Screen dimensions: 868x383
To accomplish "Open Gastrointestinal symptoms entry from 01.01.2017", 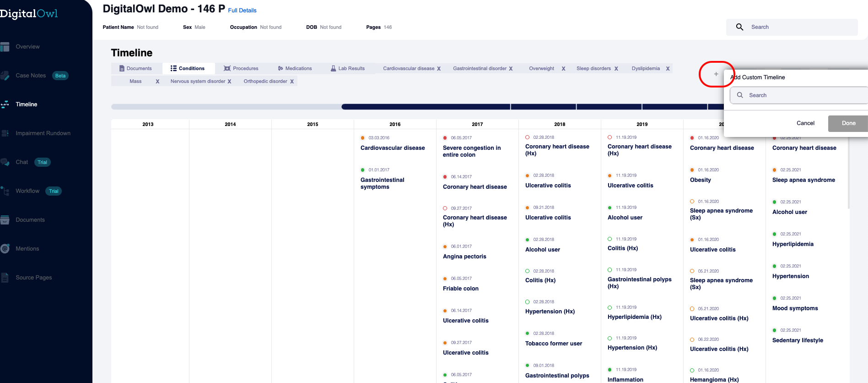I will pos(383,183).
